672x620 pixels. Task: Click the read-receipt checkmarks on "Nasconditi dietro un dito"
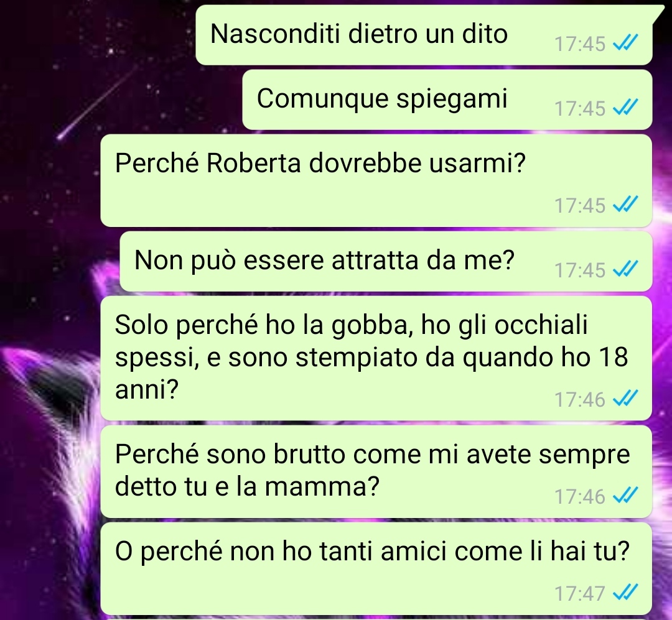626,43
